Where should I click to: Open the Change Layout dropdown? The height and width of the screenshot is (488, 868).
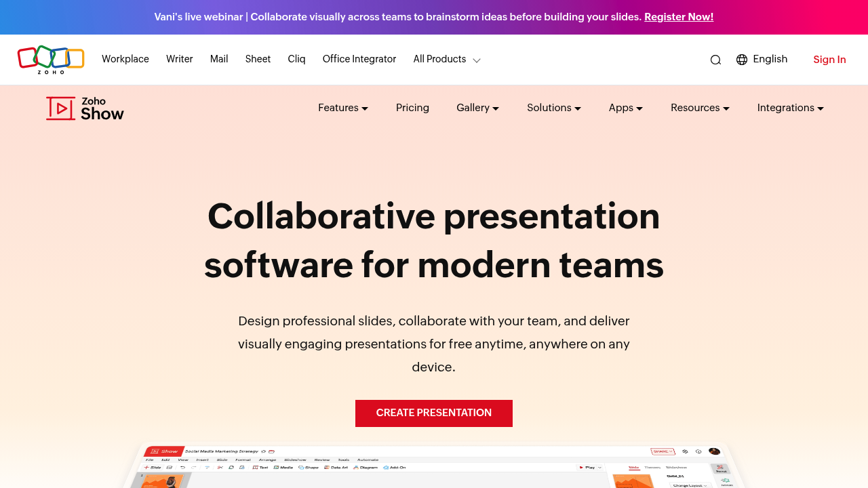[x=689, y=485]
